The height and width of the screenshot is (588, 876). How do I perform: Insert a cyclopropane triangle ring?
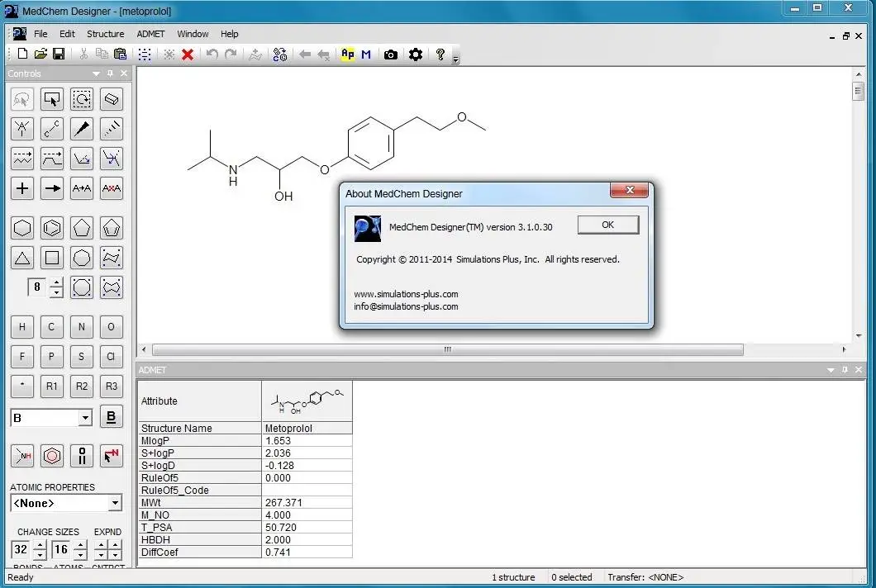coord(22,258)
